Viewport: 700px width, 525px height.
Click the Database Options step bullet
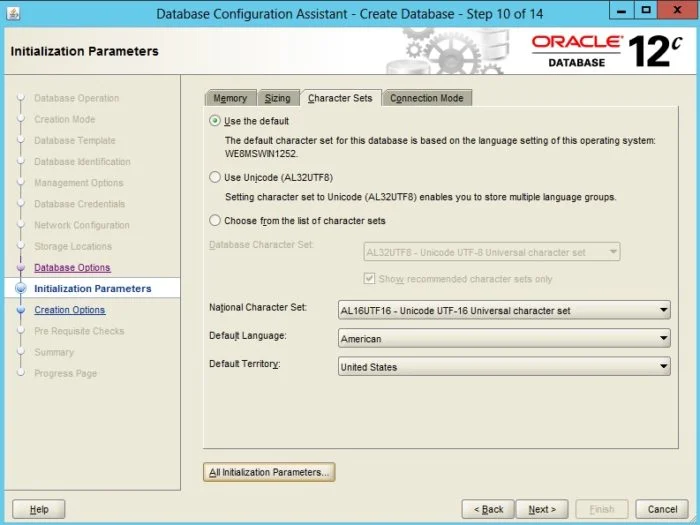(21, 267)
